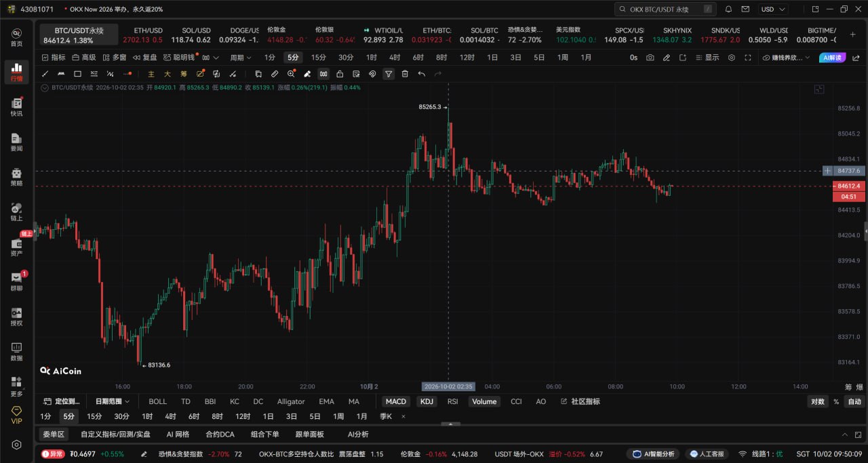Select the rectangle drawing tool
Screen dimensions: 868x463
77,74
